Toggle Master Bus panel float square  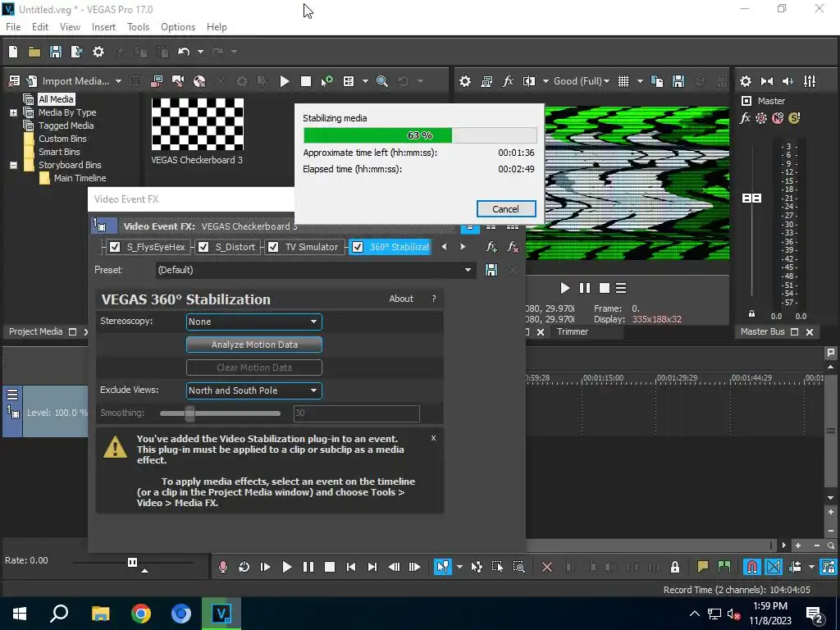[794, 331]
